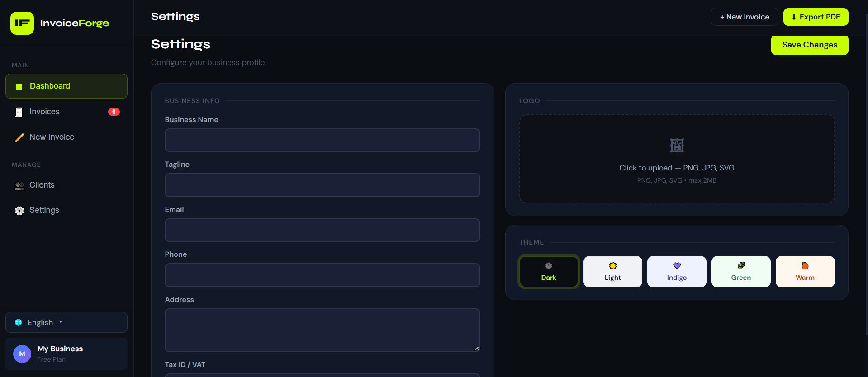Click the "Free Plan" label

pos(52,359)
